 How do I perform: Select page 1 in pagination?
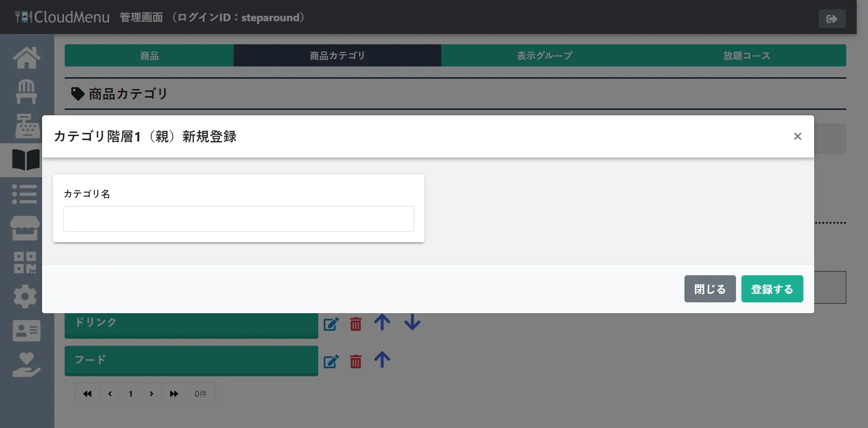coord(131,394)
